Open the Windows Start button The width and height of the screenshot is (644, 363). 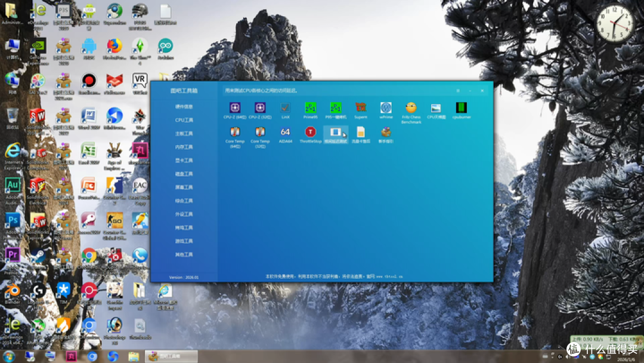coord(8,356)
